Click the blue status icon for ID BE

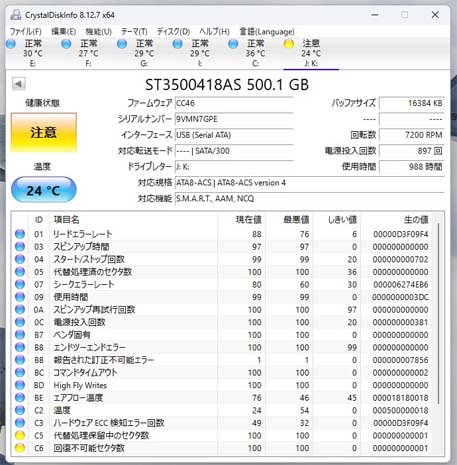[20, 398]
